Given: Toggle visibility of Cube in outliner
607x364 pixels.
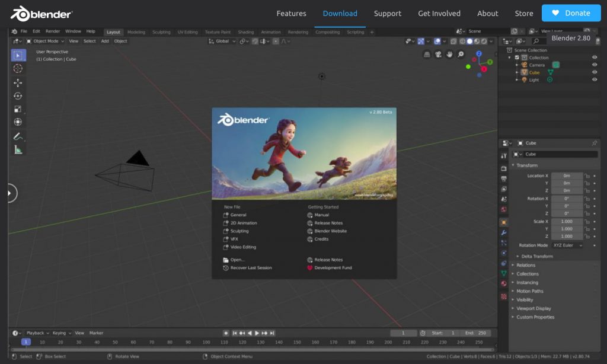Looking at the screenshot, I should point(595,72).
